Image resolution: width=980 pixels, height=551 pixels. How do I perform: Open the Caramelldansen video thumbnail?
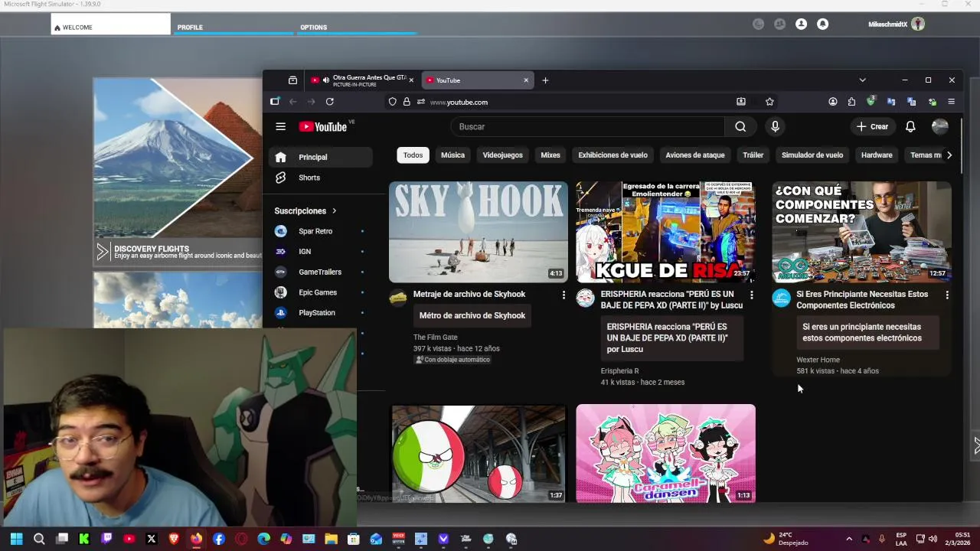[665, 453]
